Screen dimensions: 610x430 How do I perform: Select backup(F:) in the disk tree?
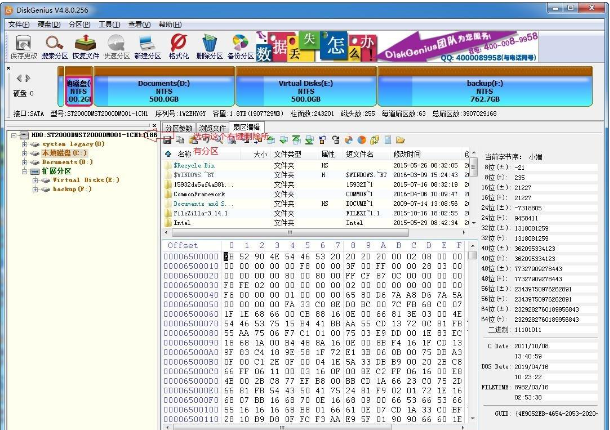click(x=72, y=189)
